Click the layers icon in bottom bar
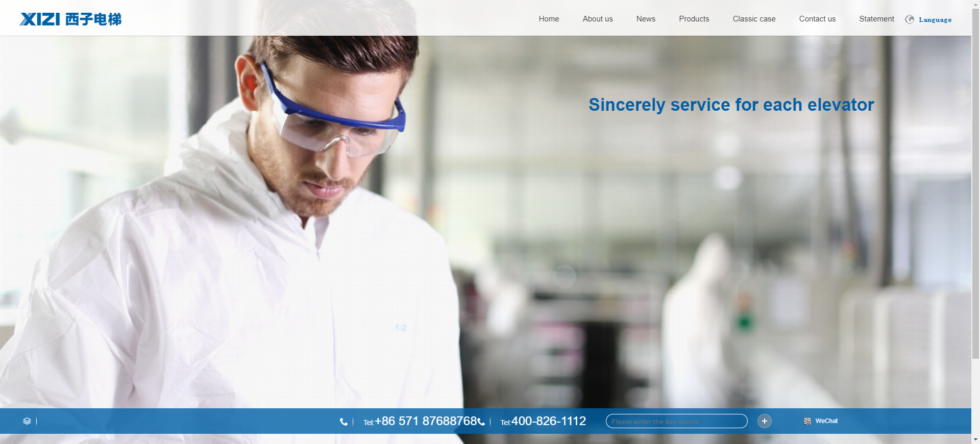The height and width of the screenshot is (444, 980). (x=27, y=421)
